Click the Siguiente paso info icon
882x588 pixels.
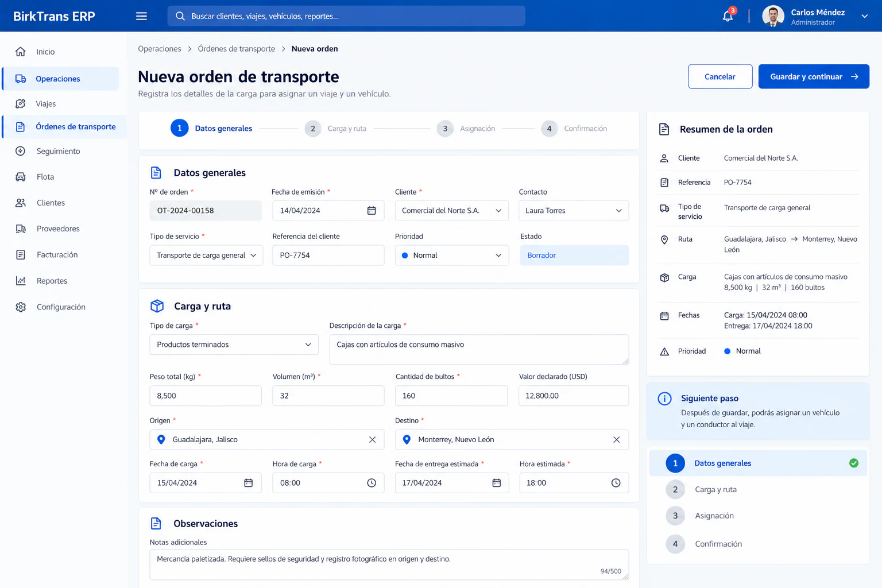(664, 399)
